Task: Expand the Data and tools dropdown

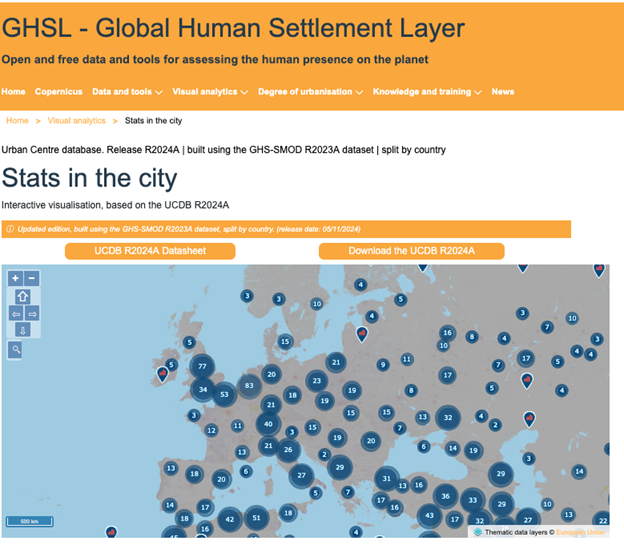Action: pos(127,92)
